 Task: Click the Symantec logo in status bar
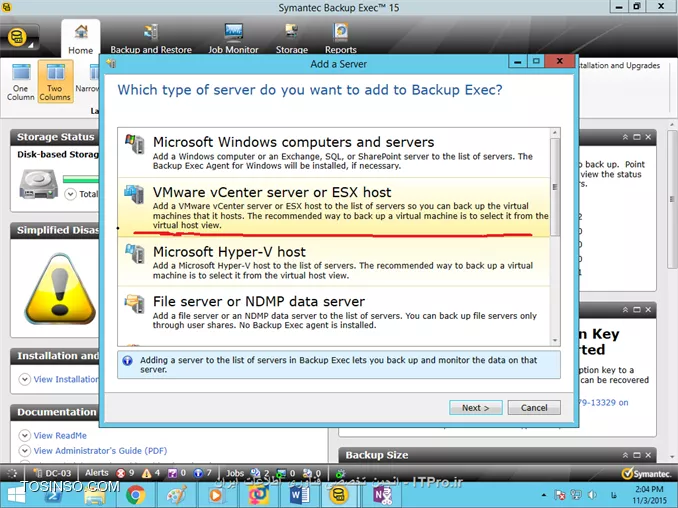[x=646, y=473]
